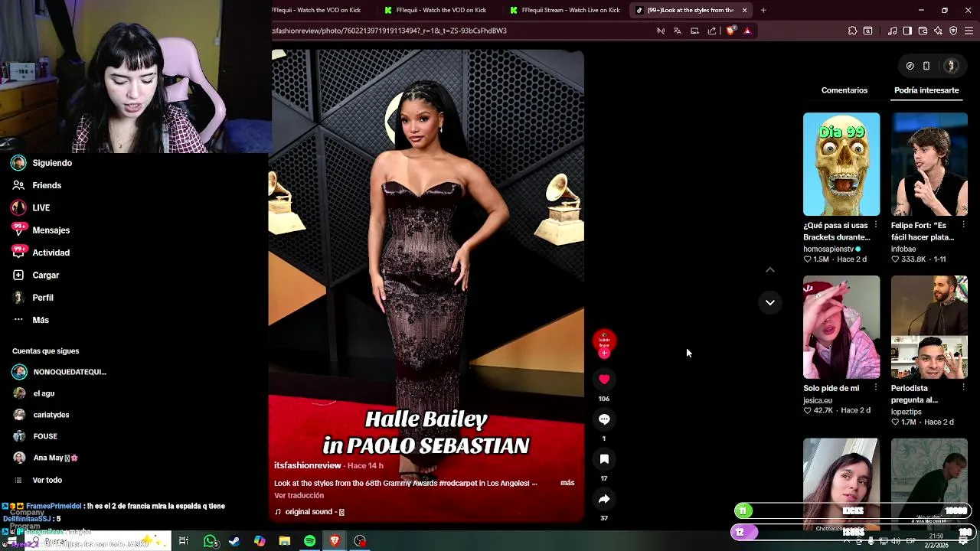This screenshot has width=980, height=551.
Task: Open the Leo AI sparkle icon
Action: (x=938, y=31)
